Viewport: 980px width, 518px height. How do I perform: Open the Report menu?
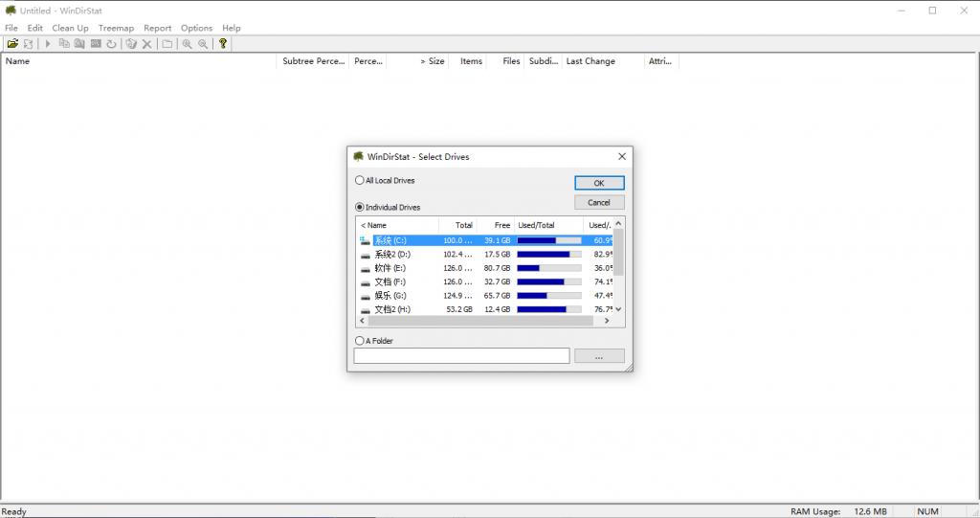(x=157, y=28)
